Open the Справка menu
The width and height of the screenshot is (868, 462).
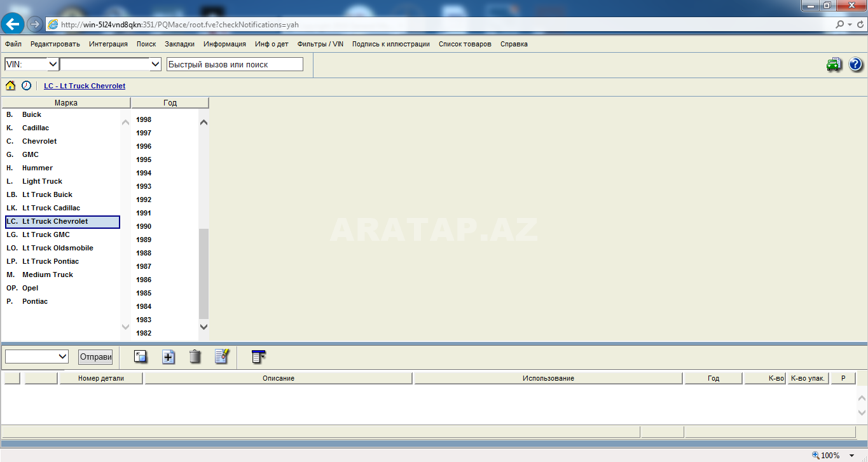[x=514, y=44]
